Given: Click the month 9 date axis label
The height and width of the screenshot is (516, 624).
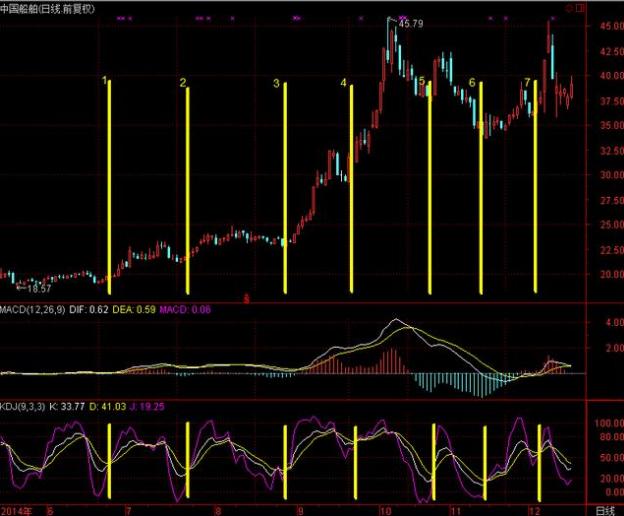Looking at the screenshot, I should (300, 511).
